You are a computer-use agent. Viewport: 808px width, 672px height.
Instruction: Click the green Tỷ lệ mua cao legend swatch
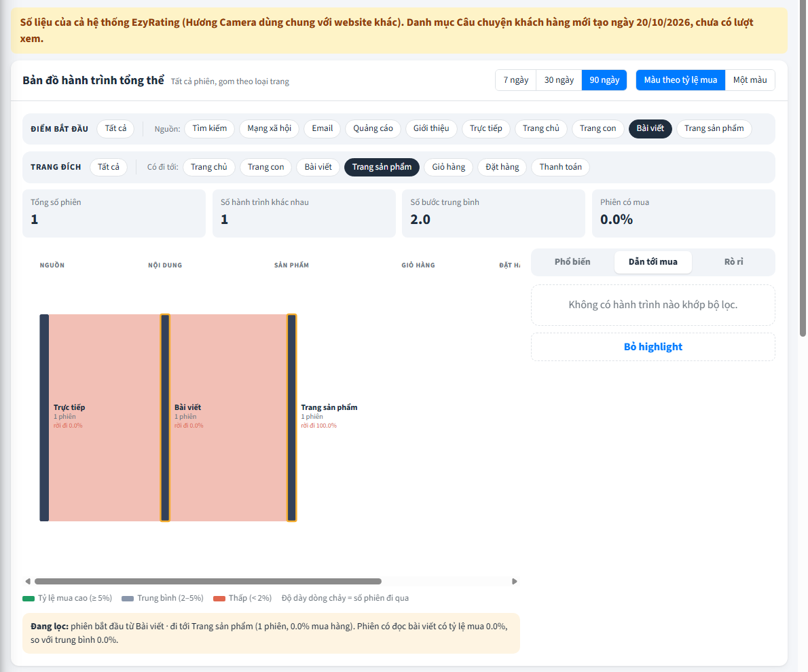[29, 598]
